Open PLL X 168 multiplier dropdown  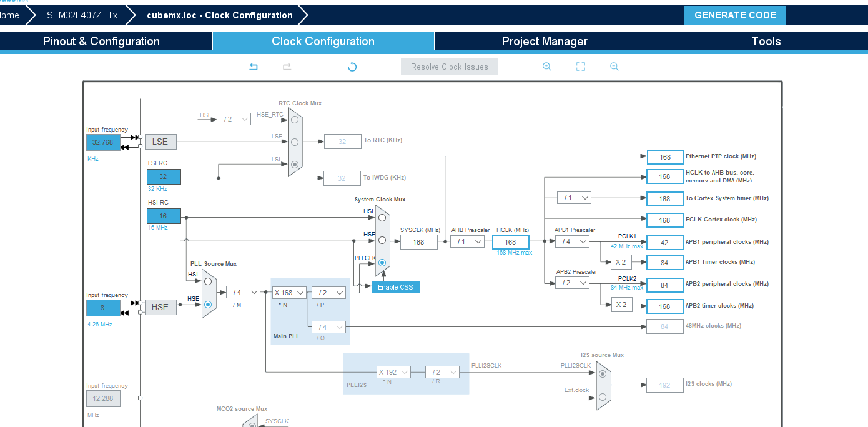pyautogui.click(x=289, y=293)
